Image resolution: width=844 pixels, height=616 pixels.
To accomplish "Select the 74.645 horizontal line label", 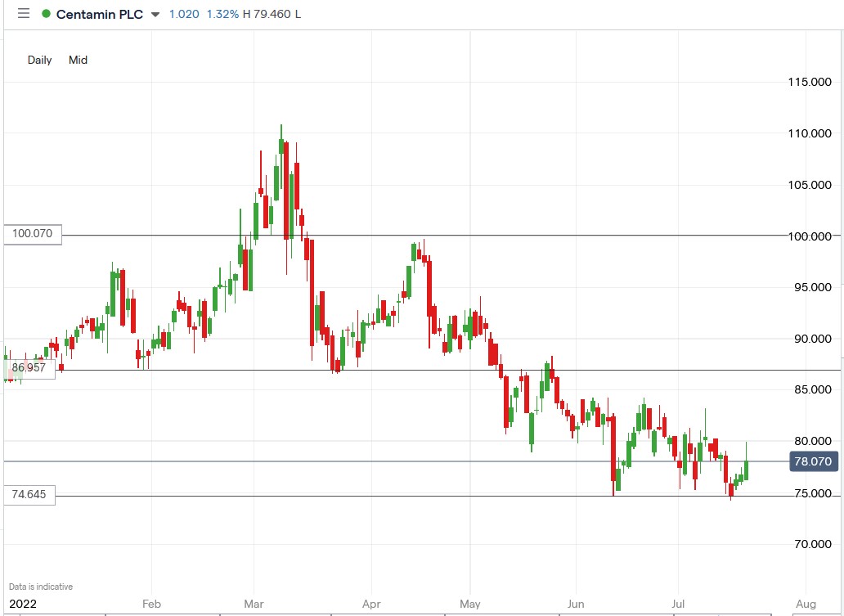I will 29,494.
